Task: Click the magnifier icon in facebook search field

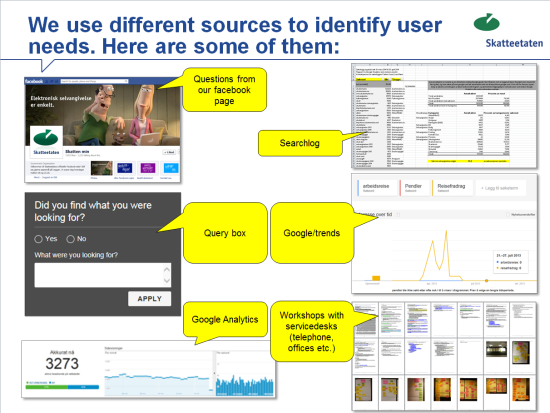Action: (126, 81)
